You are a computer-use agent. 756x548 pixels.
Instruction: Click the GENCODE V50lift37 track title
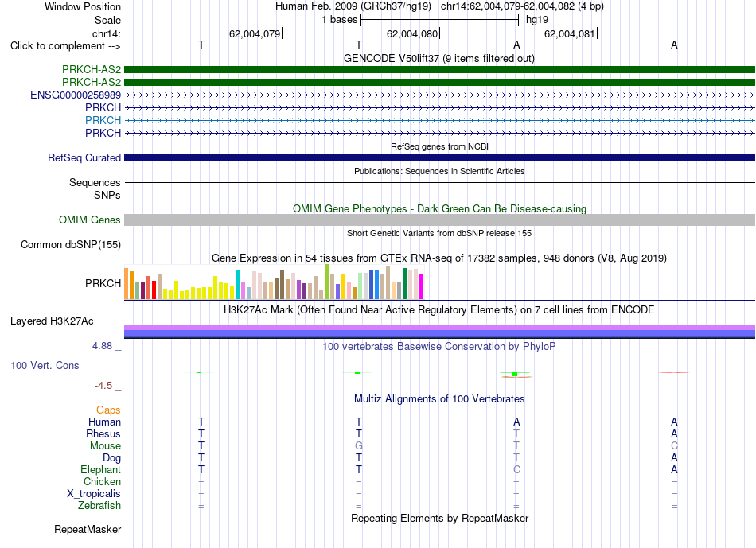439,59
